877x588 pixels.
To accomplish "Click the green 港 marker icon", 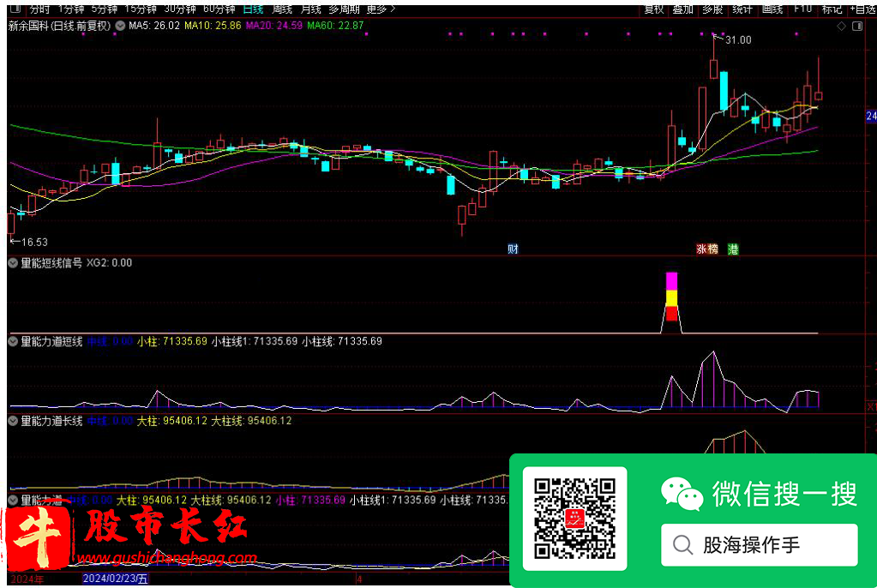I will tap(733, 249).
